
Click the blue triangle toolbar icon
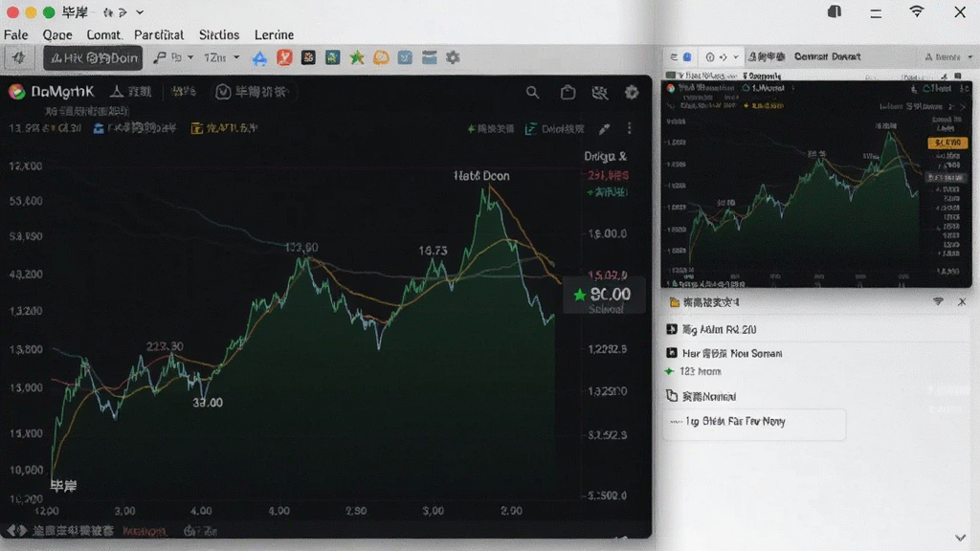click(259, 58)
